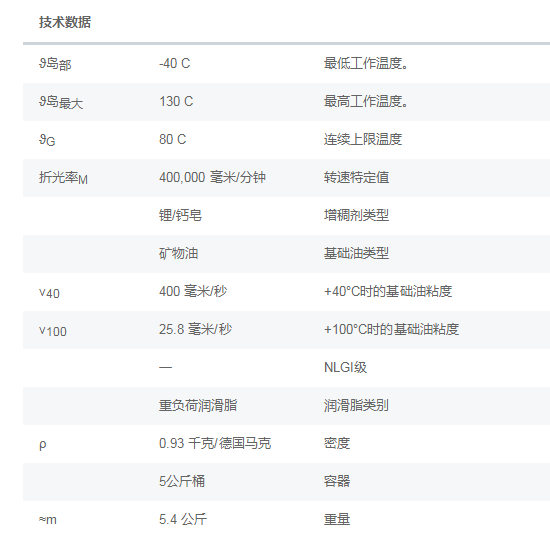This screenshot has height=545, width=550.
Task: Select the 锂/钙皂 thickener value
Action: tap(180, 215)
